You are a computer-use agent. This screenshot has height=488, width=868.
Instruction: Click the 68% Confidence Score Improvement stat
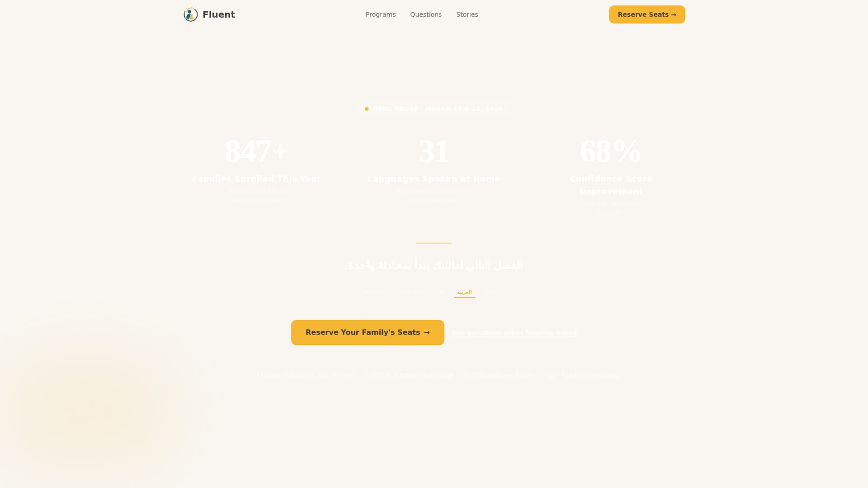point(610,167)
